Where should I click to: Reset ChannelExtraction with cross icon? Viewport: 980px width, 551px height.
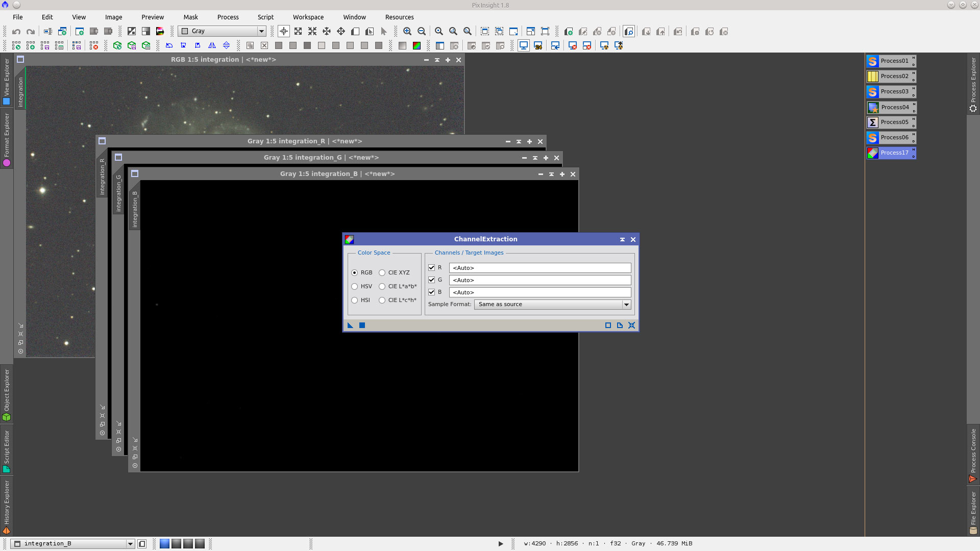tap(631, 325)
